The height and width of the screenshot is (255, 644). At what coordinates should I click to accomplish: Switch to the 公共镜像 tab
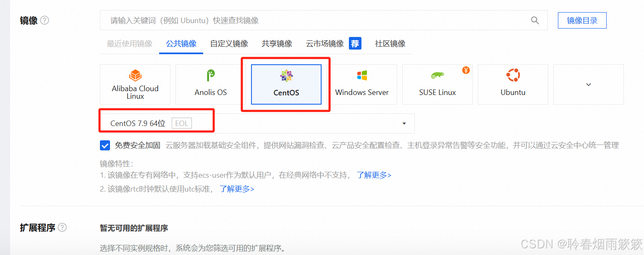(181, 44)
